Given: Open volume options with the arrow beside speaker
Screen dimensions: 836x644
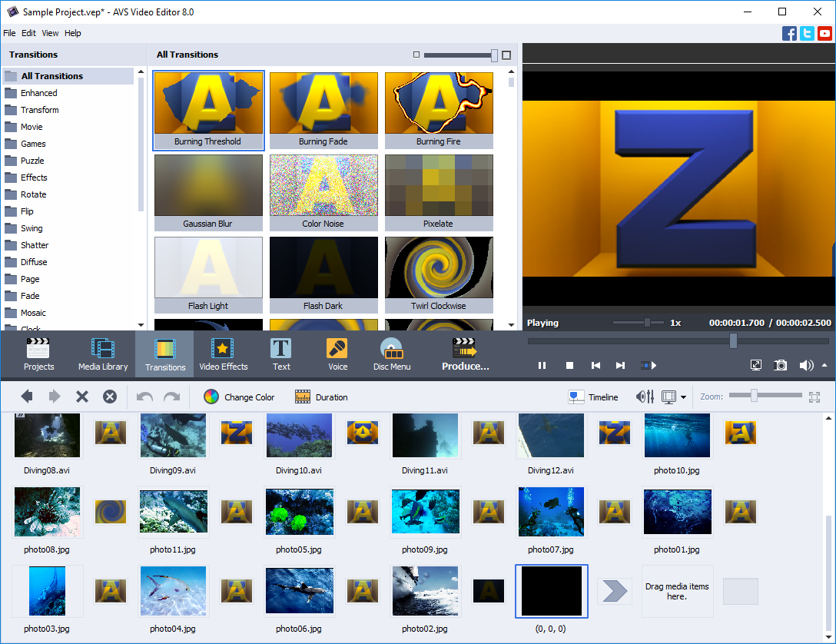Looking at the screenshot, I should 823,365.
